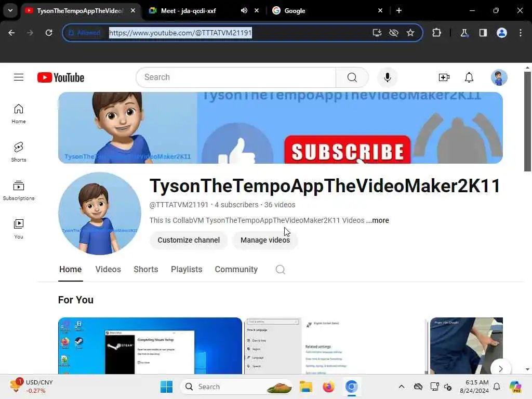Open Chrome Labs flask icon
Image resolution: width=532 pixels, height=399 pixels.
pos(464,33)
